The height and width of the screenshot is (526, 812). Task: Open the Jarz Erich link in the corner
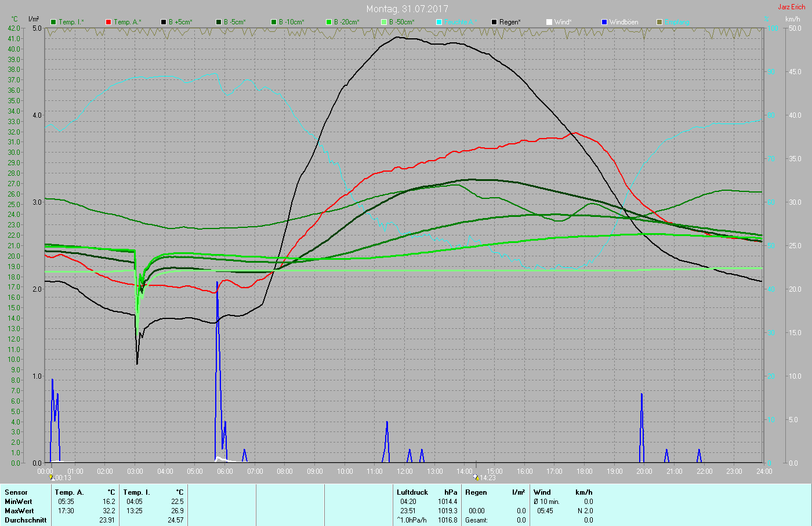791,7
